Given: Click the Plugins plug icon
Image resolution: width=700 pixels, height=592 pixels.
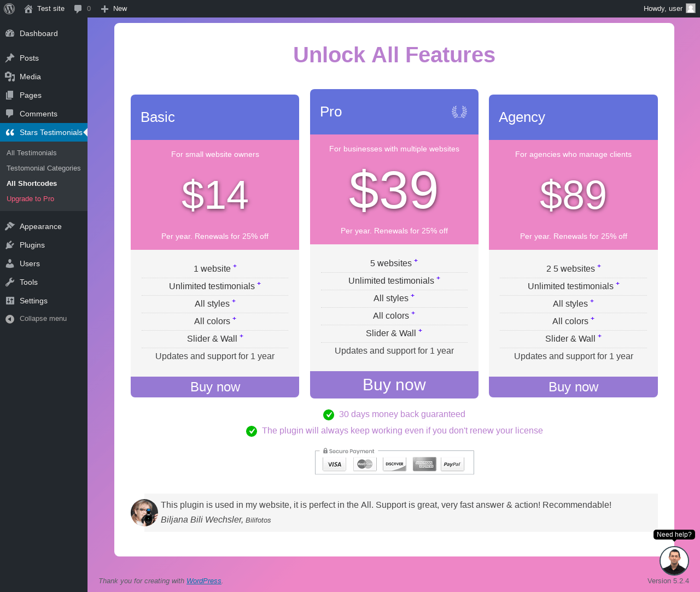Looking at the screenshot, I should click(x=10, y=245).
